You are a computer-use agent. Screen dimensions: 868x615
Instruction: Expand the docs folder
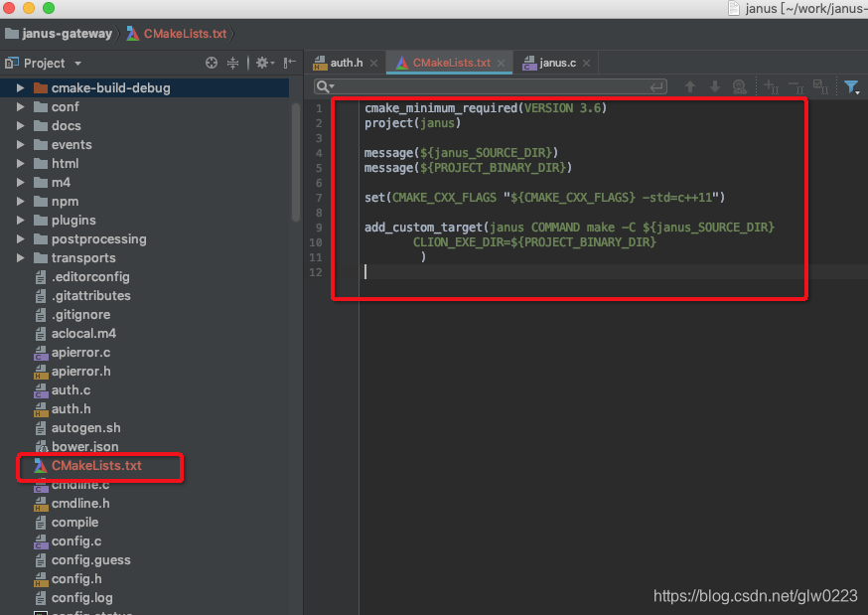(21, 125)
